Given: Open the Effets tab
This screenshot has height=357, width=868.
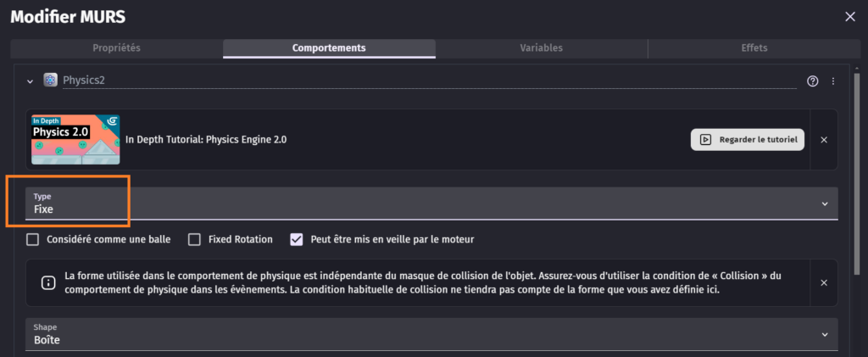Looking at the screenshot, I should 754,48.
